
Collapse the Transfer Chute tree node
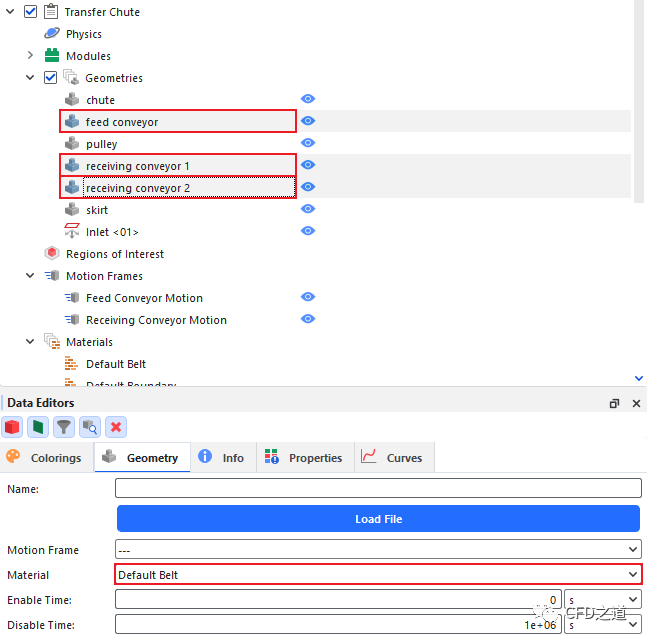click(10, 12)
